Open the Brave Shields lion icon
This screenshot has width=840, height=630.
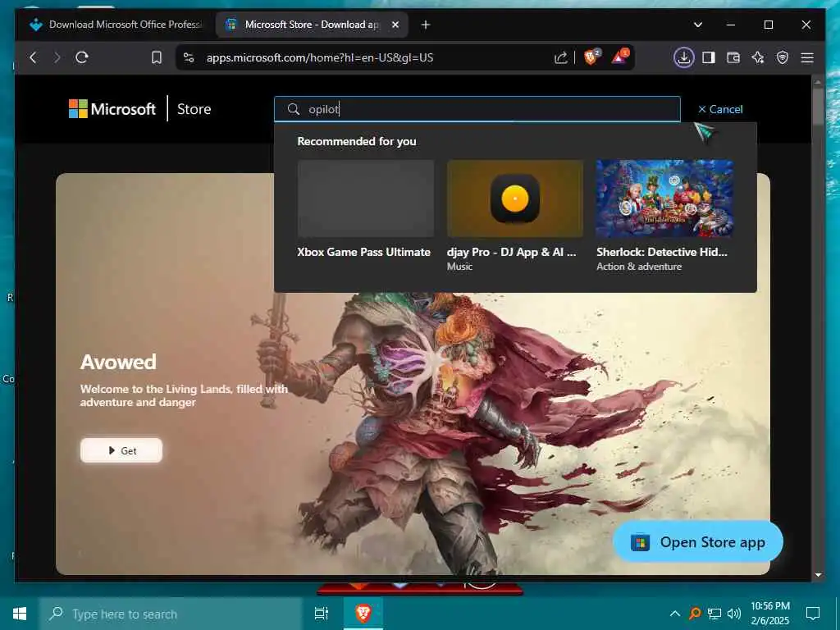click(591, 57)
